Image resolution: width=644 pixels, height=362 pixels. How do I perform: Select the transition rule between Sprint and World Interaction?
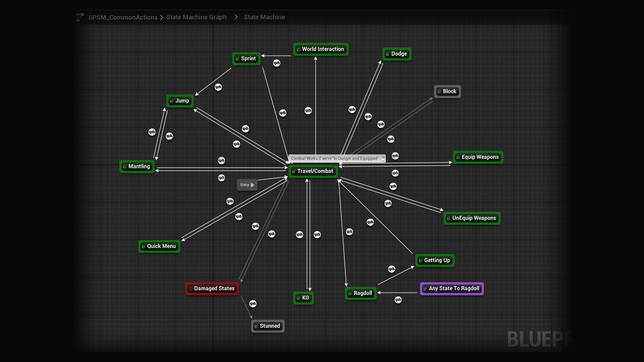pos(277,62)
